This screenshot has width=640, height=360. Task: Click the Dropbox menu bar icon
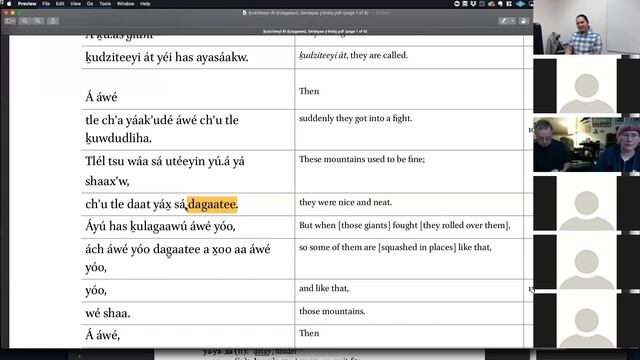pyautogui.click(x=473, y=4)
